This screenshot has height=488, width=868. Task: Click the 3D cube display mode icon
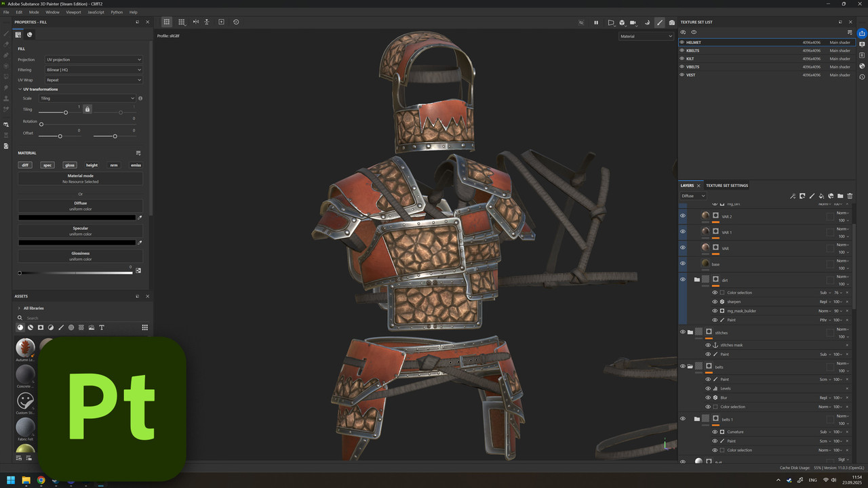(x=622, y=22)
